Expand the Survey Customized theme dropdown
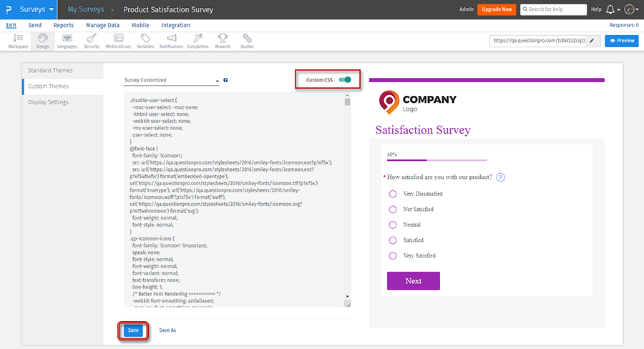Viewport: 644px width, 349px height. coord(172,81)
